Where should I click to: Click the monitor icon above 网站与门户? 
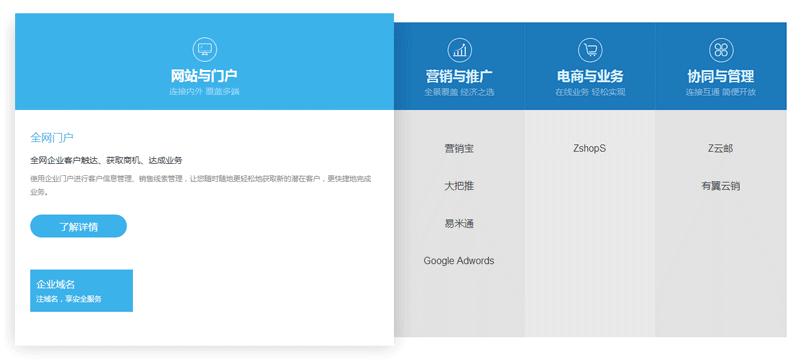[x=205, y=49]
